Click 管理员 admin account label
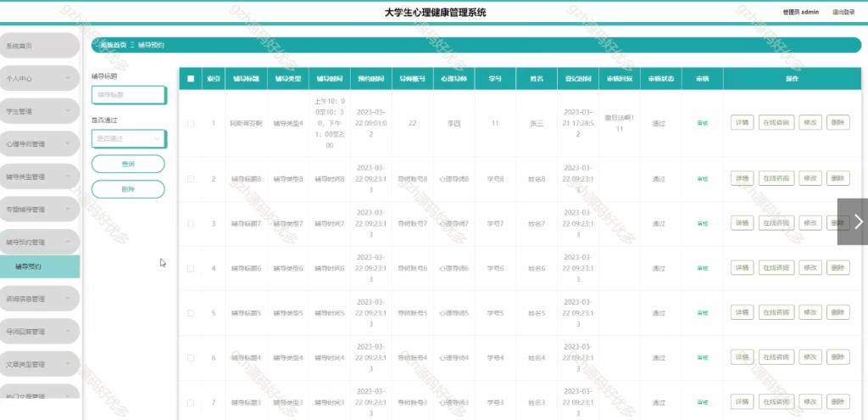Image resolution: width=868 pixels, height=420 pixels. click(800, 12)
